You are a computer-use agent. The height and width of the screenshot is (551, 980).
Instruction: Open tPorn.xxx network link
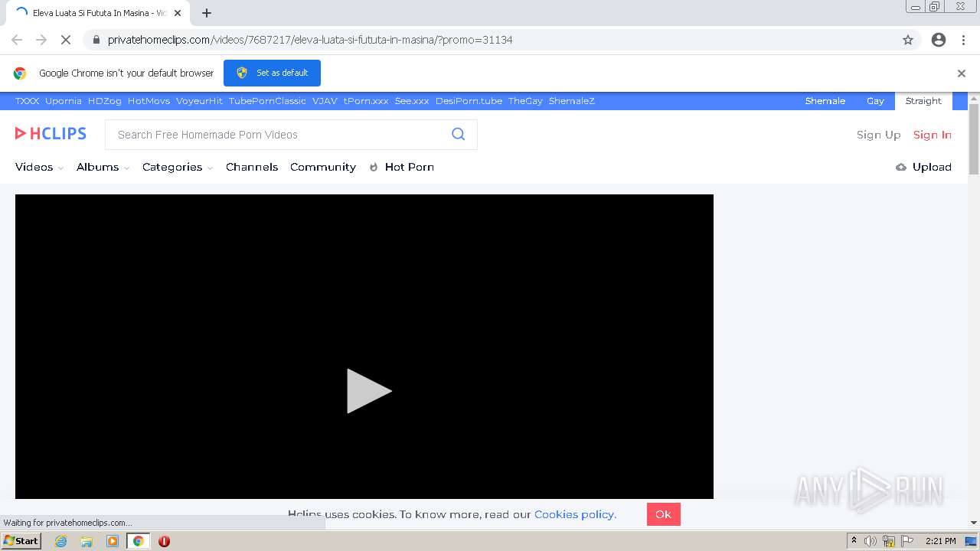366,101
